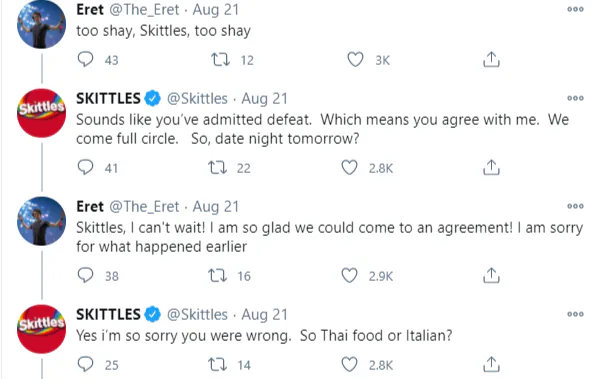Like the "Thai food or Italian" tweet
Screen dimensions: 596x379
point(349,365)
